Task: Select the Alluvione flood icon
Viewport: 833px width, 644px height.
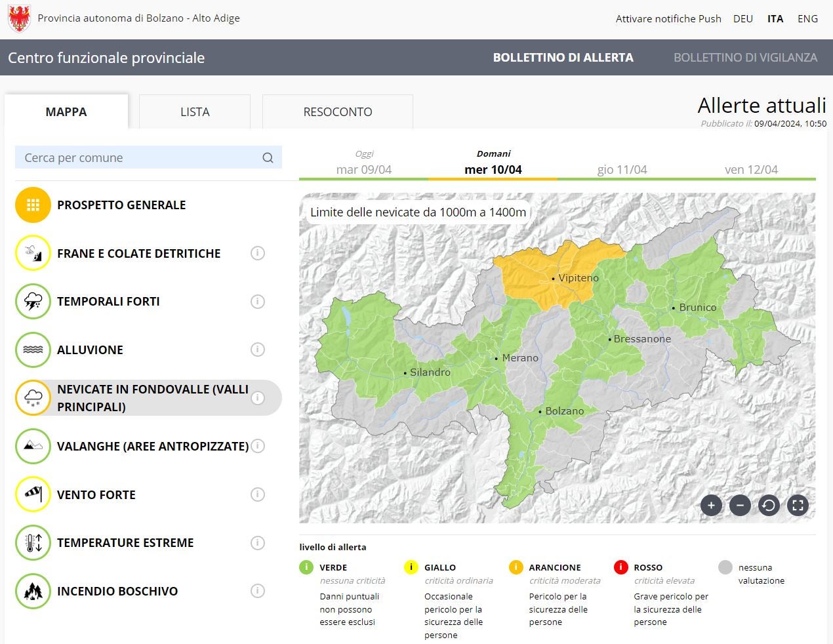Action: (x=33, y=350)
